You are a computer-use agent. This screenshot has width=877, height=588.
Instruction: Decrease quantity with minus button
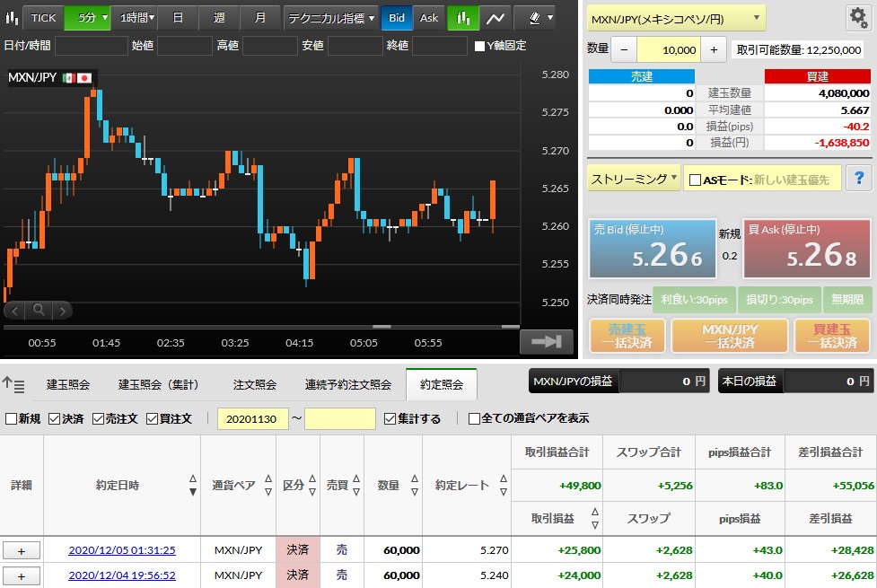624,49
